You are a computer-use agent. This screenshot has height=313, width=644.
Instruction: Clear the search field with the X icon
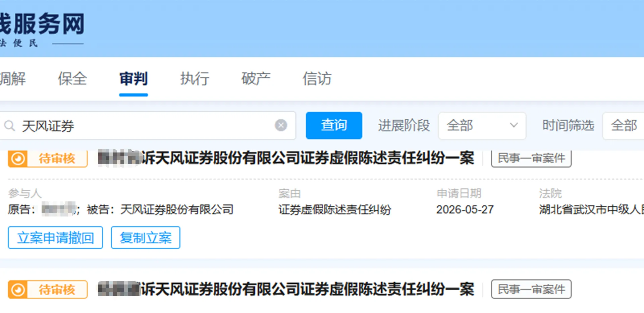(281, 125)
